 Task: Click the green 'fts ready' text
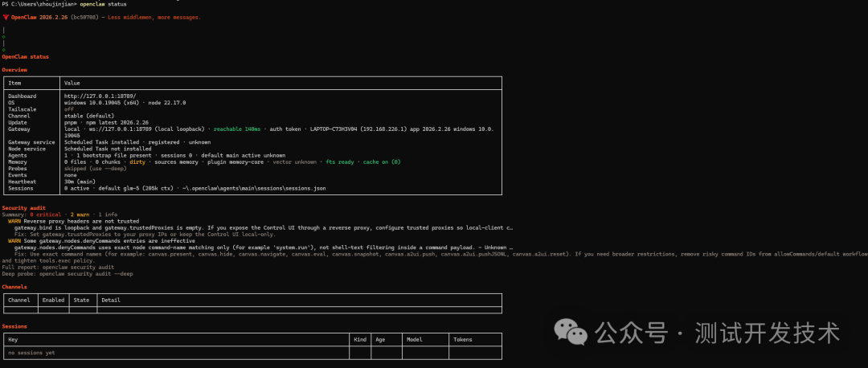tap(339, 162)
